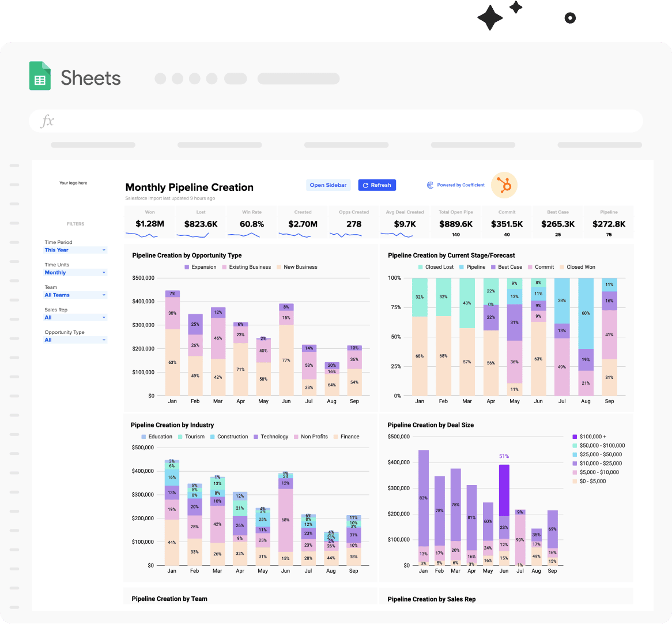
Task: Click the small black sparkle star icon
Action: 516,7
